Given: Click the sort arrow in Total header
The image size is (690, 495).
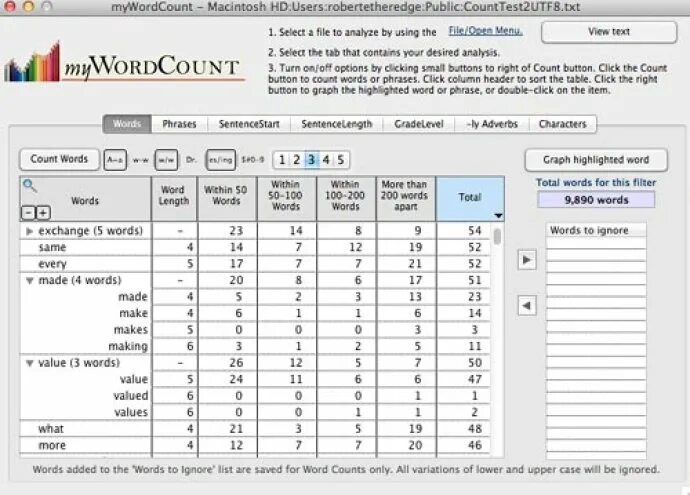Looking at the screenshot, I should coord(498,216).
